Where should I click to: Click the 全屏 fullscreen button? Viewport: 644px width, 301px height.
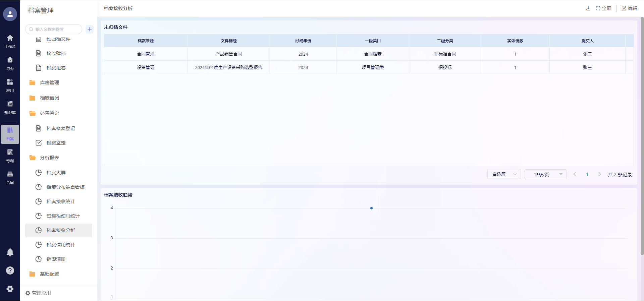click(603, 8)
